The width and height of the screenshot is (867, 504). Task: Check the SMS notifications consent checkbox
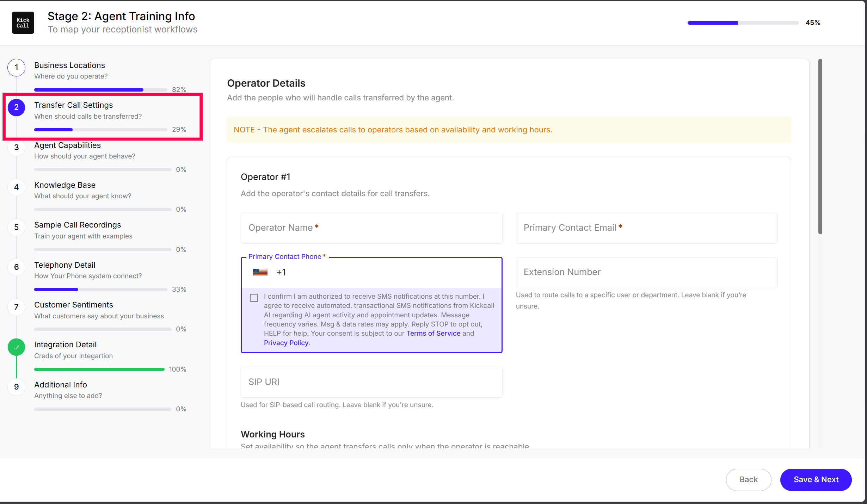click(254, 298)
